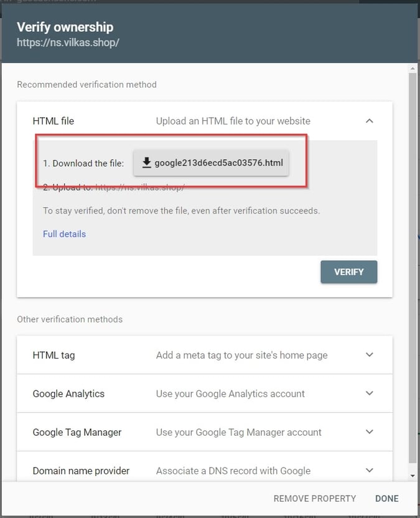Click the scrollbar down arrow
The width and height of the screenshot is (420, 518).
[413, 476]
